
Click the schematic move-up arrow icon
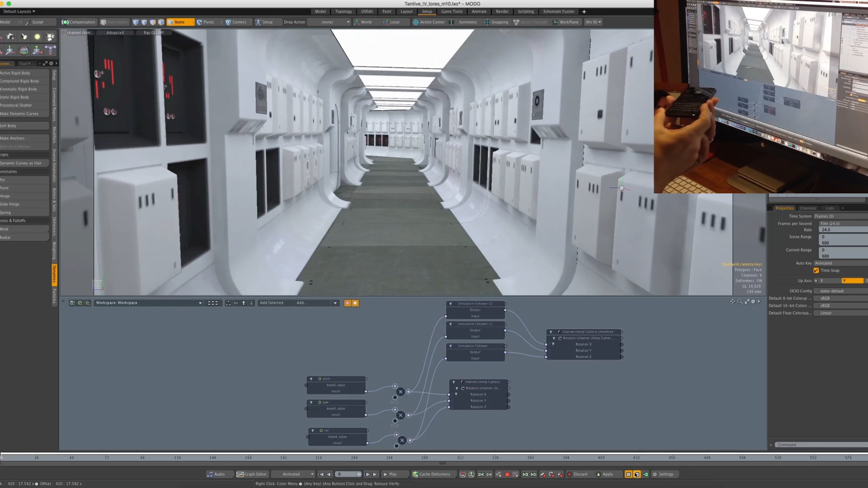click(x=243, y=303)
